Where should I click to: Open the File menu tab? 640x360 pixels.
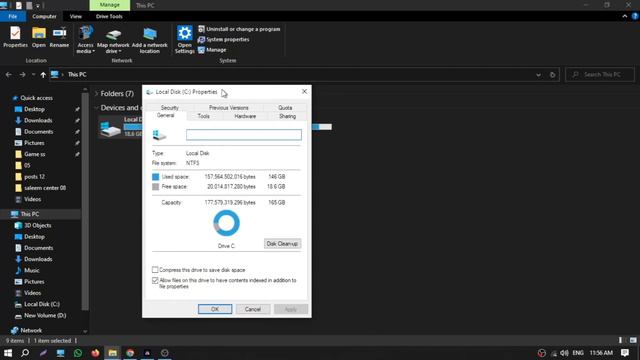13,16
